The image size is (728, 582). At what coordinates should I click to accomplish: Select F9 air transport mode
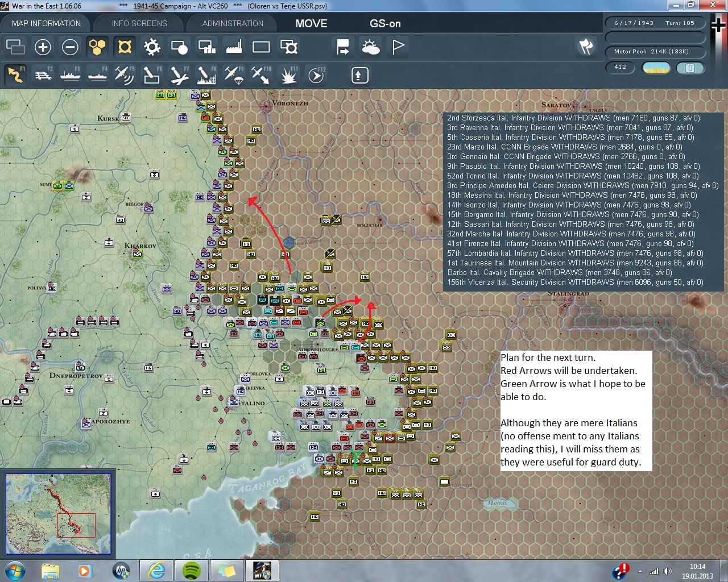(x=234, y=74)
